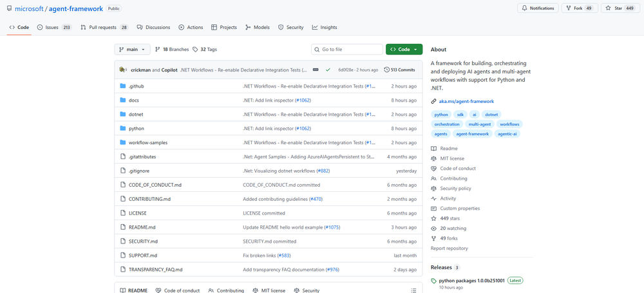Click the Activity pulse icon
This screenshot has width=644, height=293.
click(x=433, y=198)
